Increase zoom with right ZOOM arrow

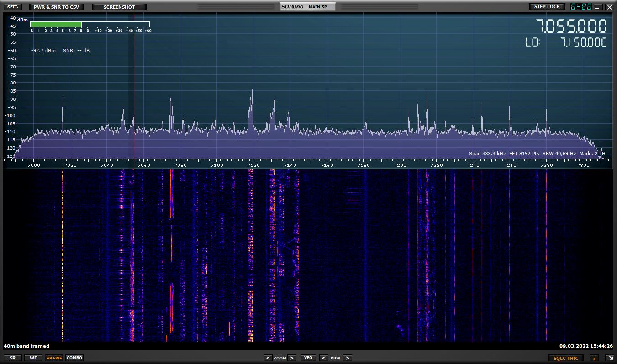tap(292, 358)
